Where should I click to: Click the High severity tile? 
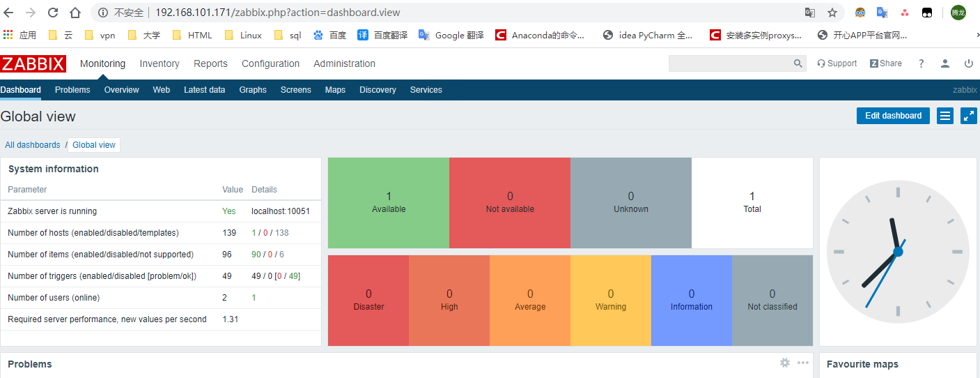[449, 301]
